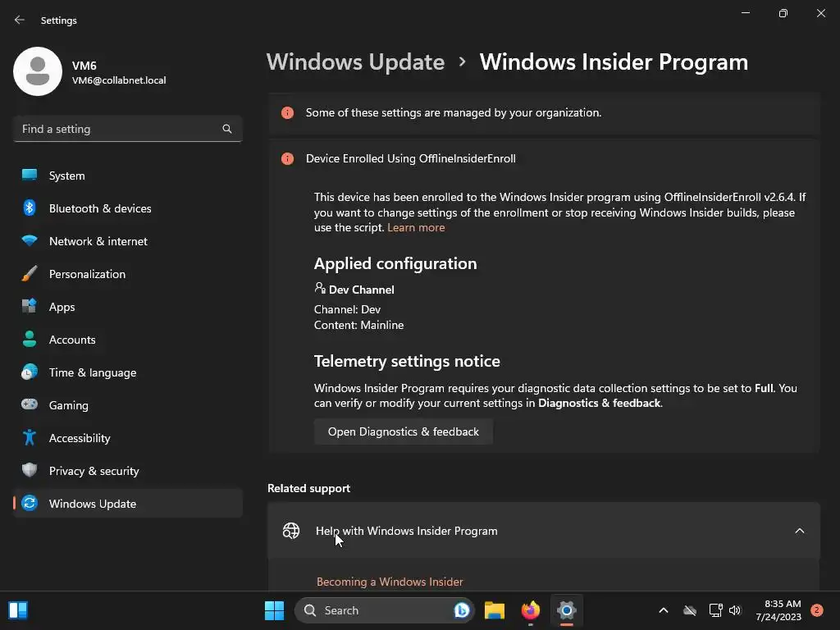Launch Firefox from the taskbar

pyautogui.click(x=531, y=610)
